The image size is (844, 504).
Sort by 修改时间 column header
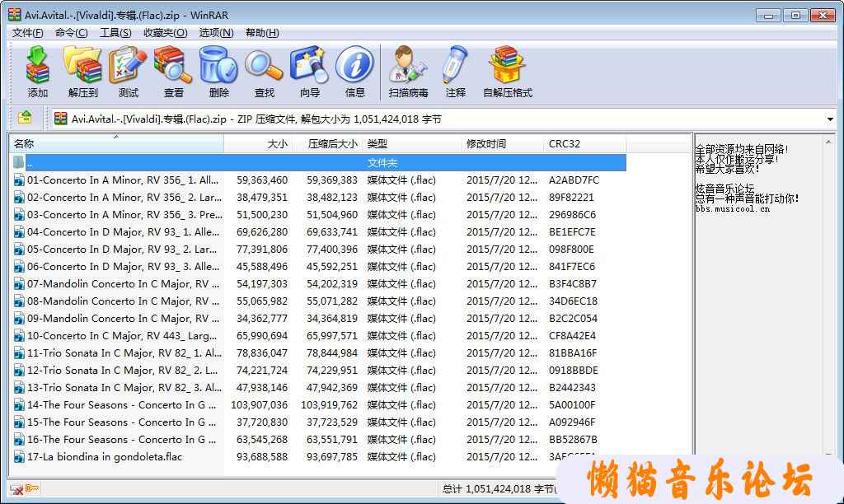pos(502,143)
